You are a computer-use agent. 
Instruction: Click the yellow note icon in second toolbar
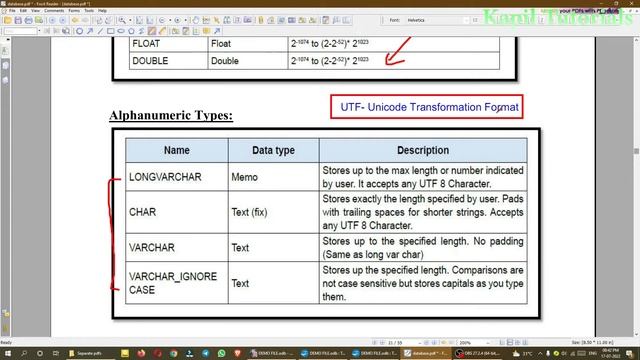207,31
